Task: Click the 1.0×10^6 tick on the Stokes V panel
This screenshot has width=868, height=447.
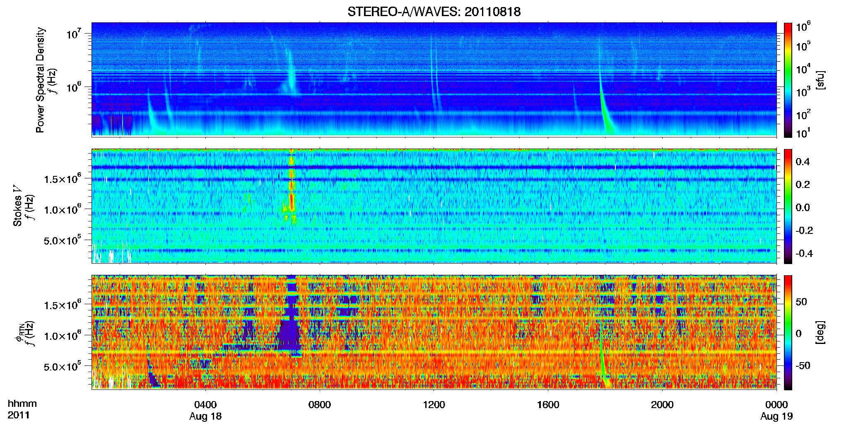Action: tap(63, 209)
